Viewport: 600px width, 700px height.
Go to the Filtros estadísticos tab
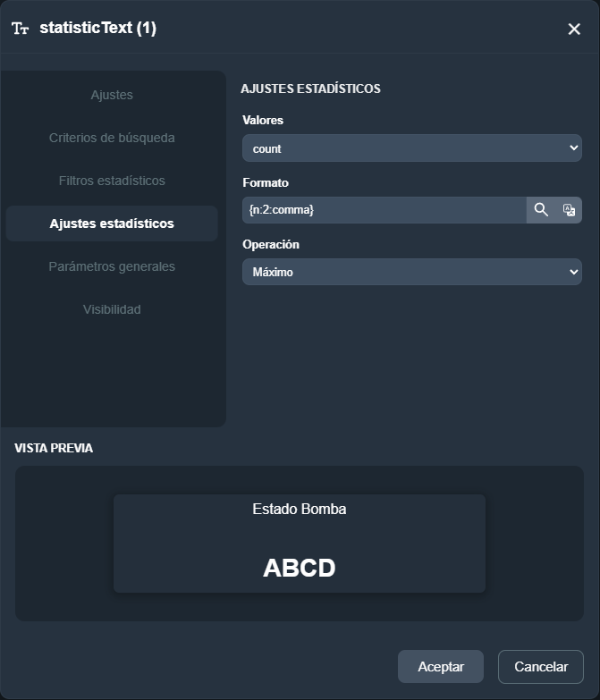pyautogui.click(x=112, y=181)
